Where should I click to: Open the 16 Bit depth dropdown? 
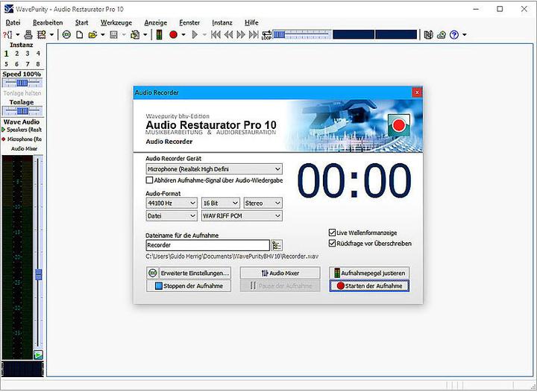[x=220, y=203]
